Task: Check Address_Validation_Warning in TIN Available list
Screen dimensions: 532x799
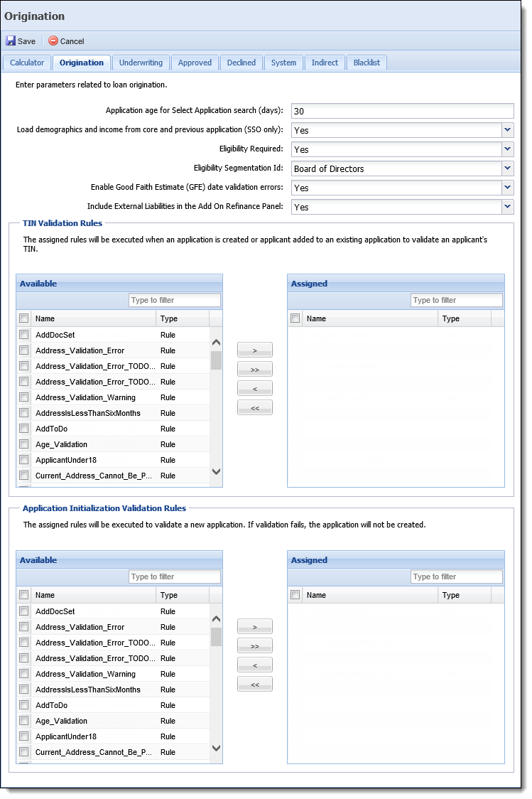Action: pos(24,397)
